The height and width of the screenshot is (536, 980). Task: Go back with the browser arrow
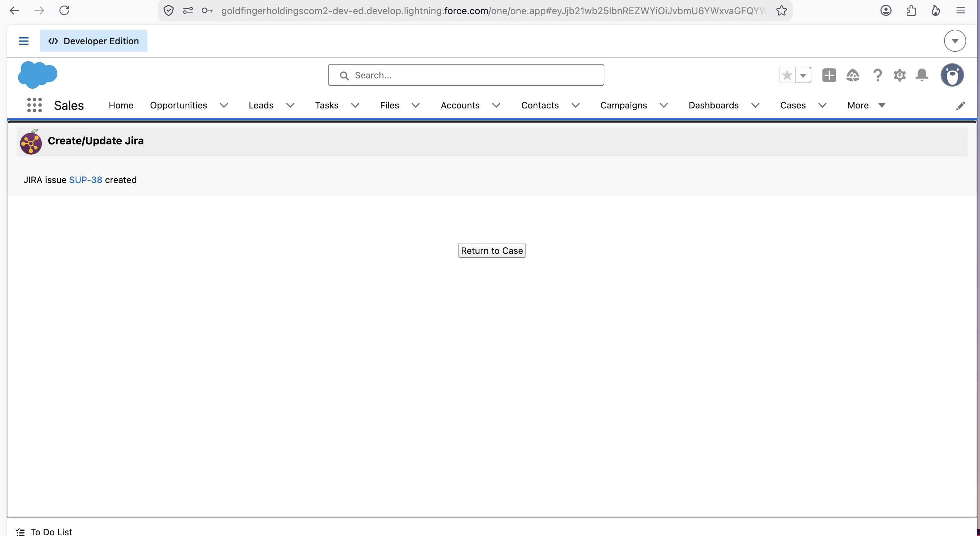pyautogui.click(x=15, y=10)
